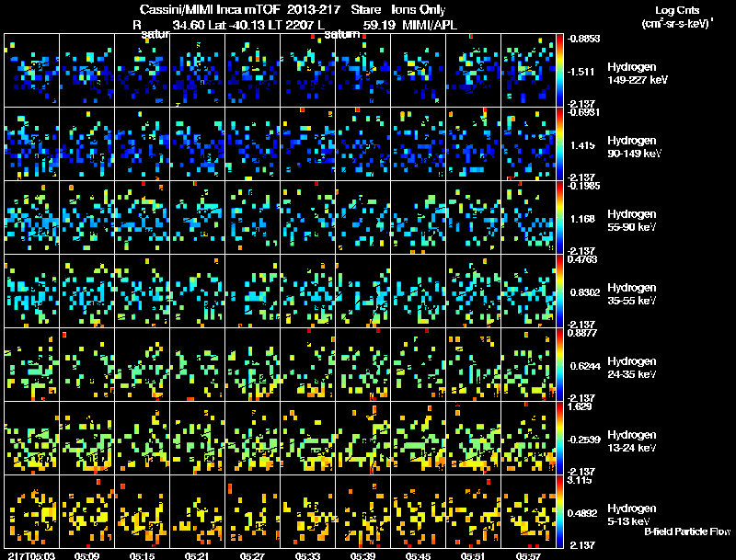
Task: Click the B-field Particle Flow legend text
Action: click(x=687, y=531)
